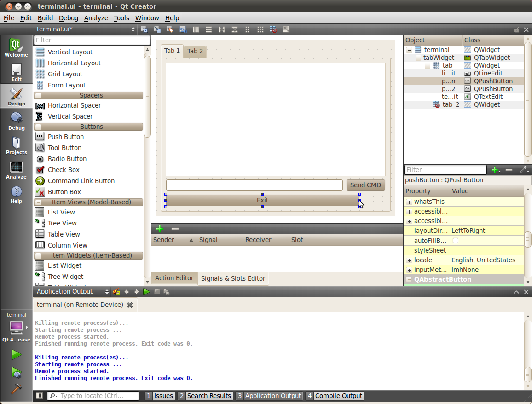Switch to Signals & Slots Editor tab
532x404 pixels.
[x=233, y=278]
